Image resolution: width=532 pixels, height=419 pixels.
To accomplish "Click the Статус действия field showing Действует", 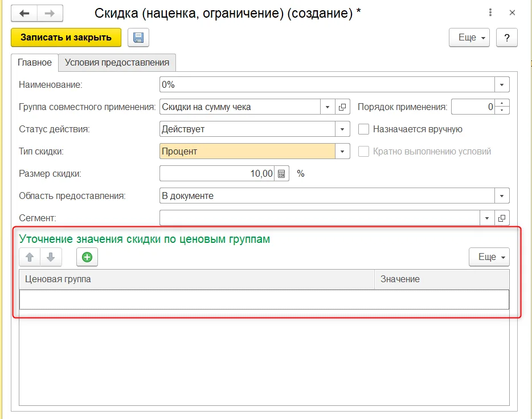I will 247,129.
